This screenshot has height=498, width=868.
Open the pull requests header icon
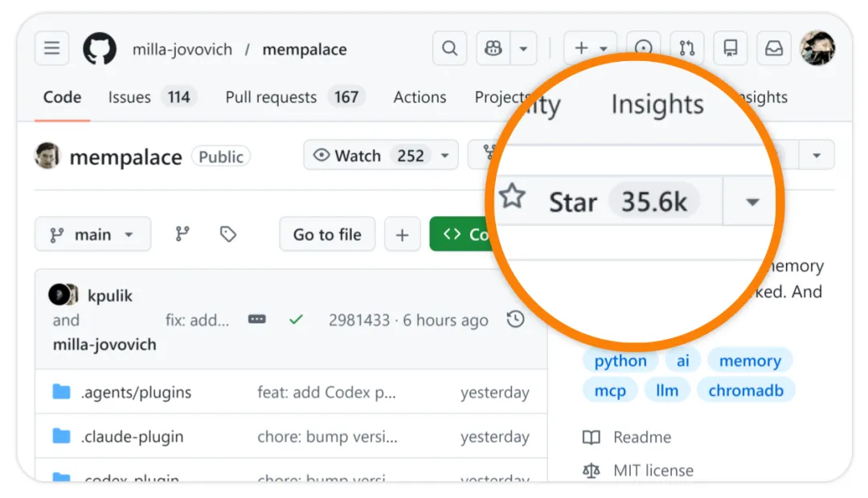coord(687,48)
